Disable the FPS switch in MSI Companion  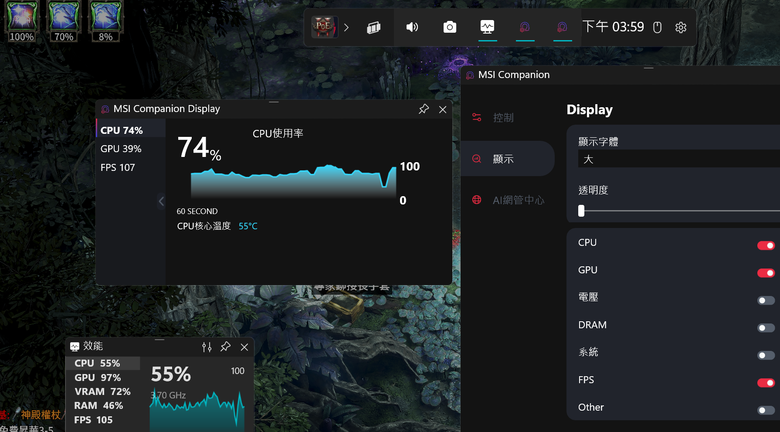pos(766,382)
